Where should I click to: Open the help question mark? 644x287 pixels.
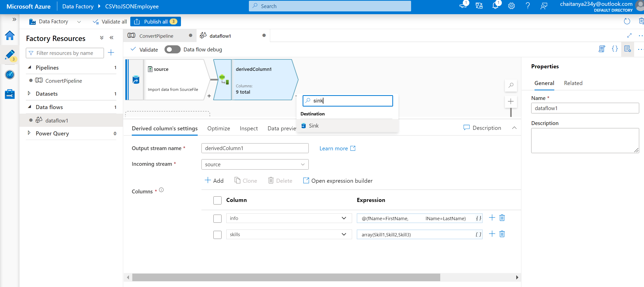(x=527, y=6)
